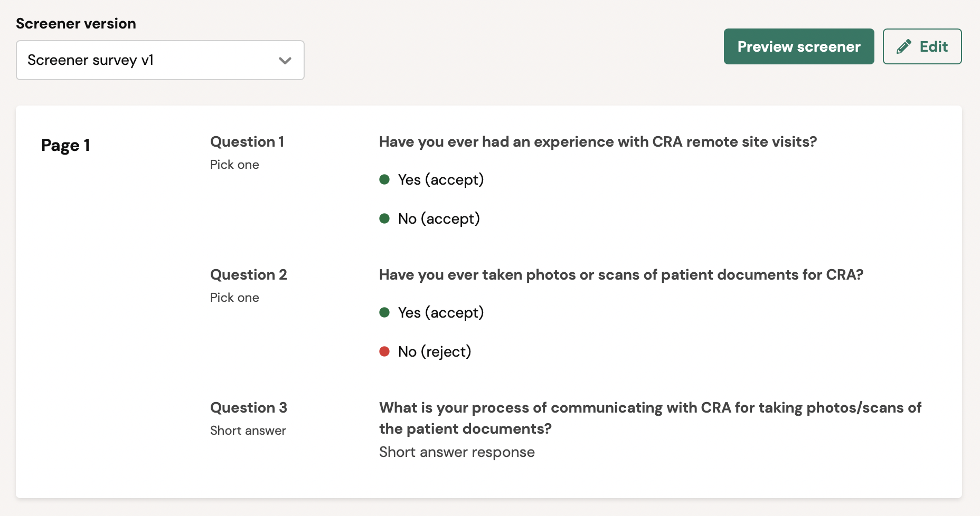Image resolution: width=980 pixels, height=516 pixels.
Task: Click the Screener version heading
Action: [x=76, y=23]
